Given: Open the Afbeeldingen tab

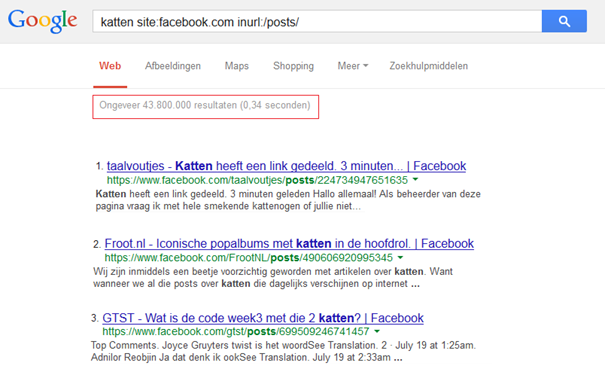Looking at the screenshot, I should [x=173, y=66].
